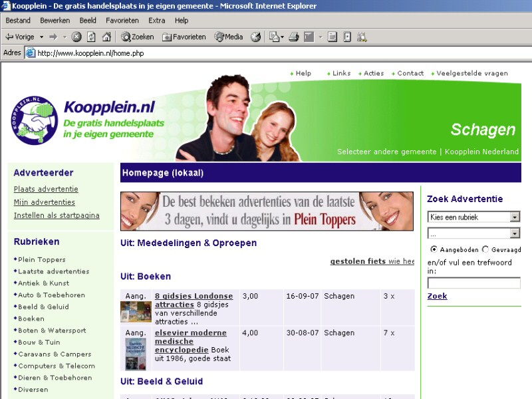Open the Zoeken search toolbar button
Screen dimensions: 532x399
point(138,37)
